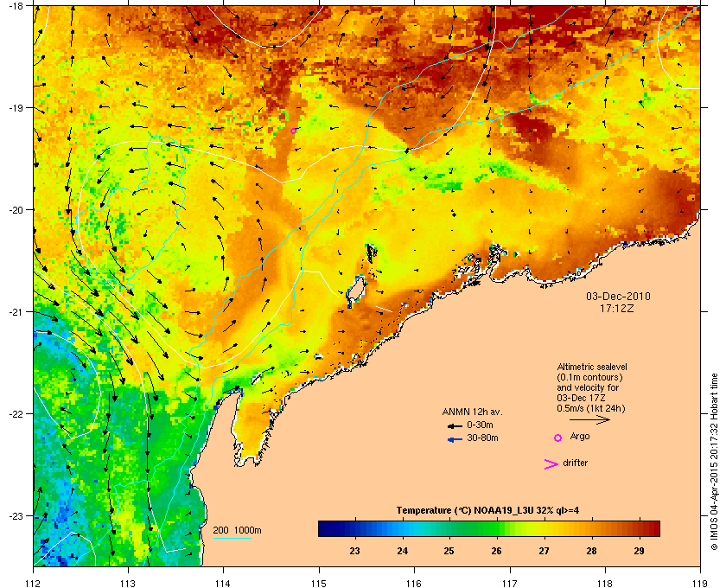Click the longitude axis label 118
The width and height of the screenshot is (726, 588).
[x=605, y=584]
